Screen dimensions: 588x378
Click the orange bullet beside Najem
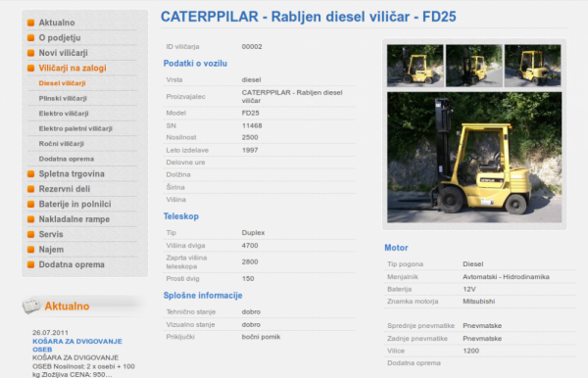click(x=31, y=250)
